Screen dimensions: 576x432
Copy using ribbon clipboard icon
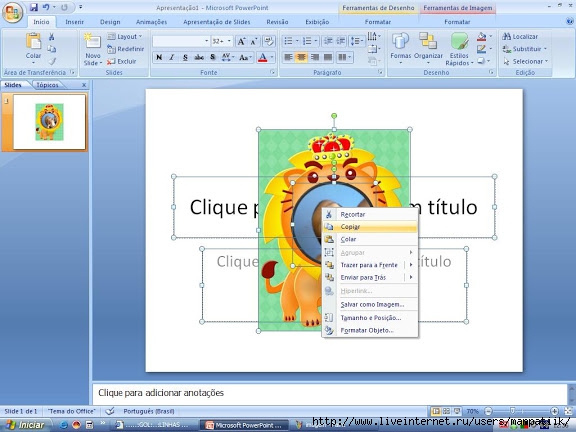(x=52, y=49)
